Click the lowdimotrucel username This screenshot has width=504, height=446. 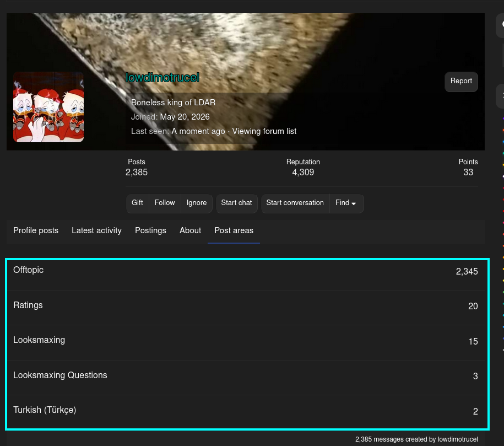162,78
